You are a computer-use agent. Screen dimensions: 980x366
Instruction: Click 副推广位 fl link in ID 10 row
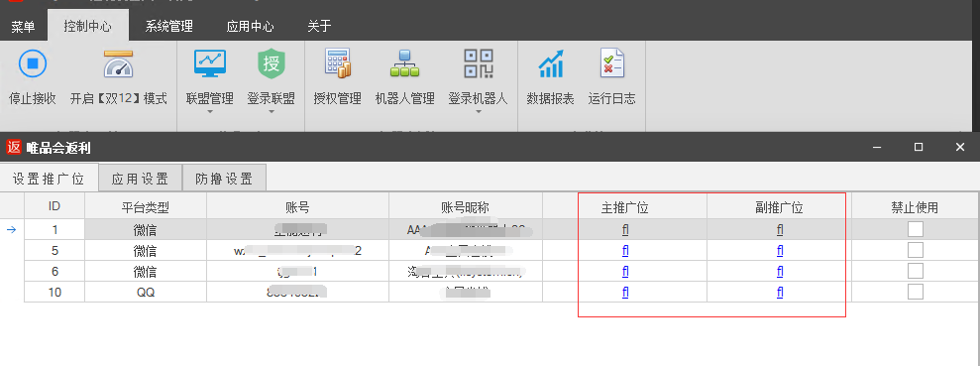[780, 293]
